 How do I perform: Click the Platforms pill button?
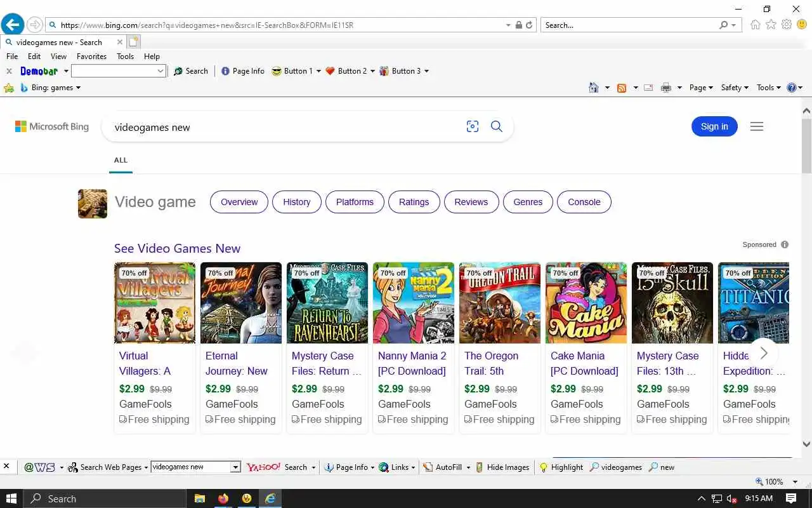(x=355, y=202)
